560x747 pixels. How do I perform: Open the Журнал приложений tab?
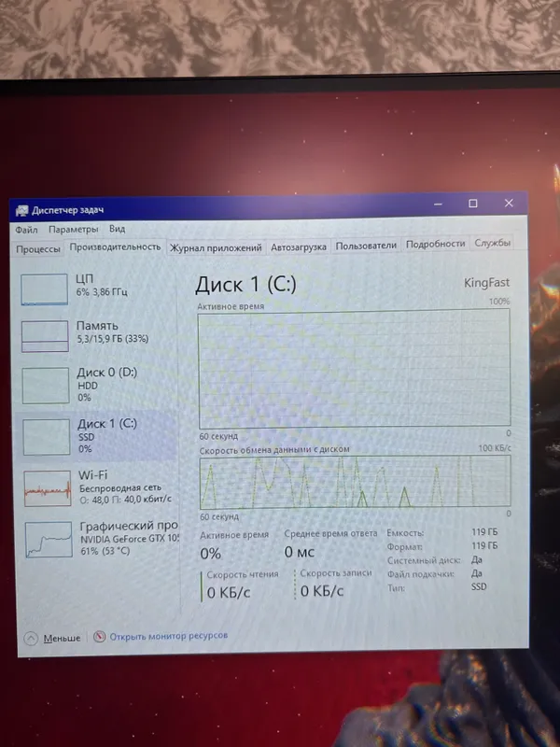coord(216,247)
